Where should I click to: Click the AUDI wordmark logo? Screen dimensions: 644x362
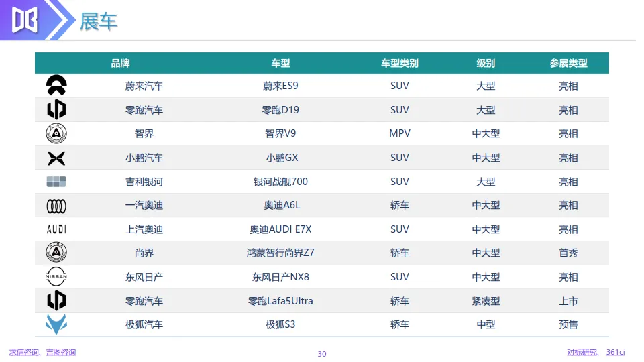coord(56,229)
